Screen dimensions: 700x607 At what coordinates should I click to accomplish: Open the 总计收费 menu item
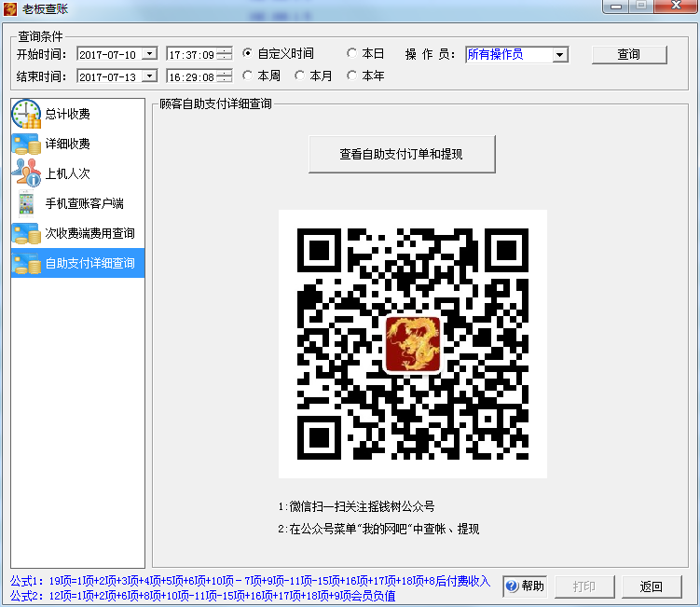pyautogui.click(x=77, y=114)
